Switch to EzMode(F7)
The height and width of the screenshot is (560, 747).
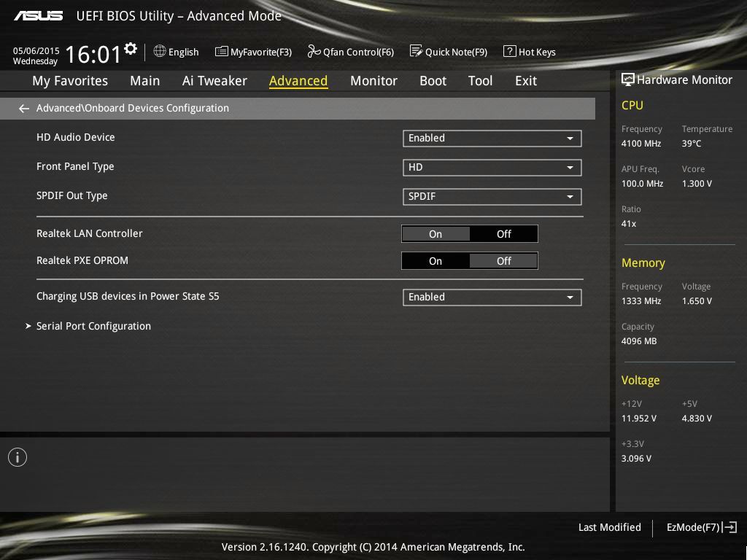click(700, 527)
